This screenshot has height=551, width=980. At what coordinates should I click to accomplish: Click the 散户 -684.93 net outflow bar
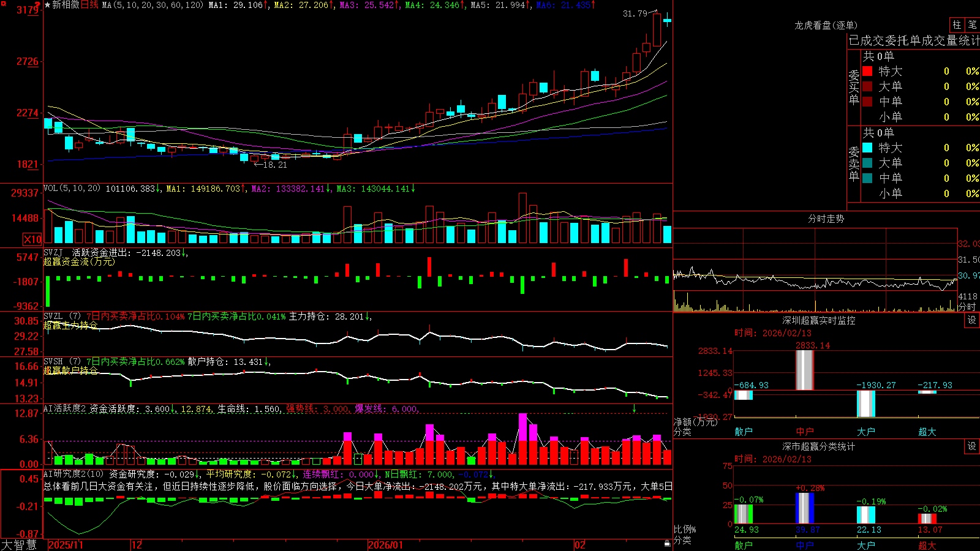pos(744,395)
